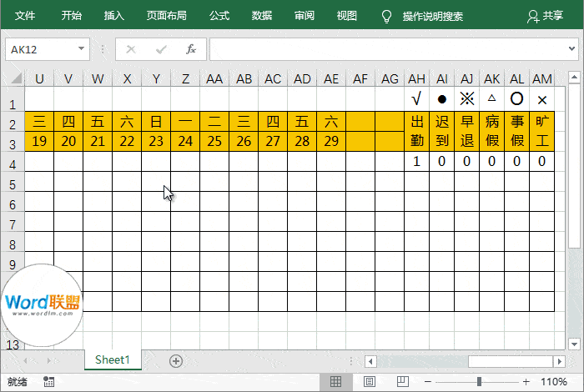Click the zoom slider handle
Viewport: 584px width, 392px height.
coord(479,382)
